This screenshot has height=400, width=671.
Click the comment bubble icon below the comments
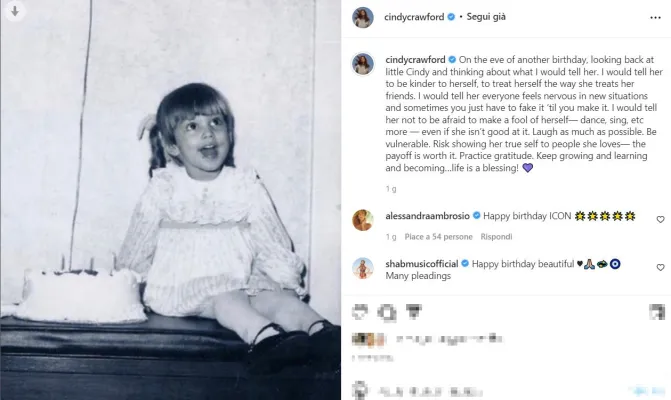(386, 313)
